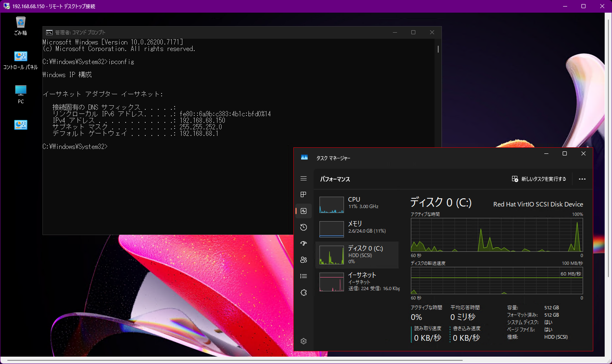
Task: Open the Services page in Task Manager
Action: click(x=304, y=293)
